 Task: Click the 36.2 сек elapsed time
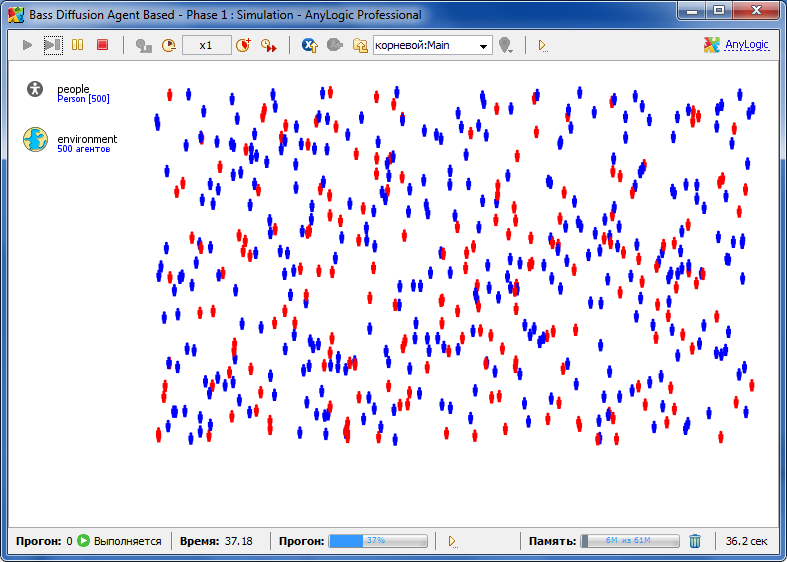point(746,541)
